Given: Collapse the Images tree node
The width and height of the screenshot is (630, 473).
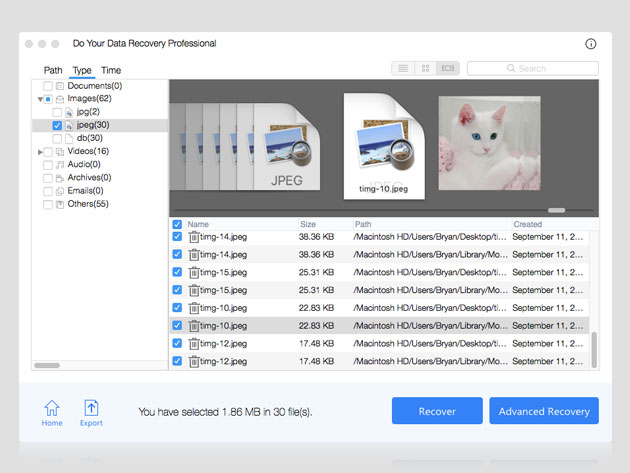Looking at the screenshot, I should tap(40, 99).
